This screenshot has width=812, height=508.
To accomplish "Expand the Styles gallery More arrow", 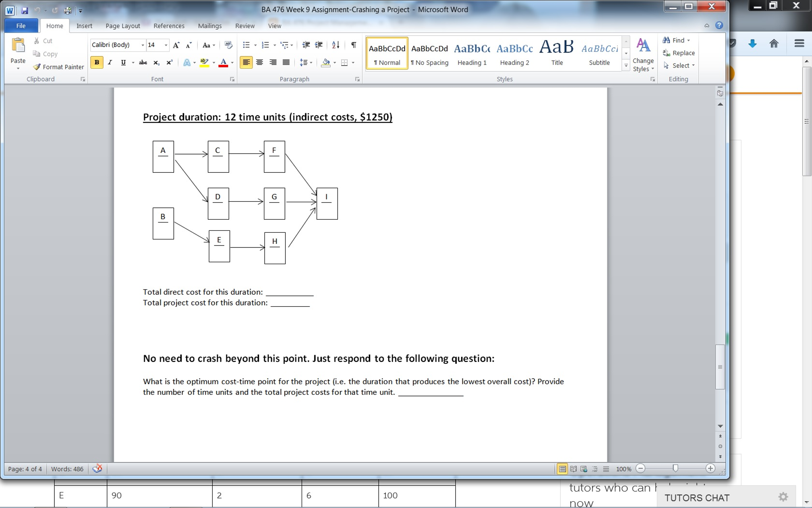I will tap(626, 66).
